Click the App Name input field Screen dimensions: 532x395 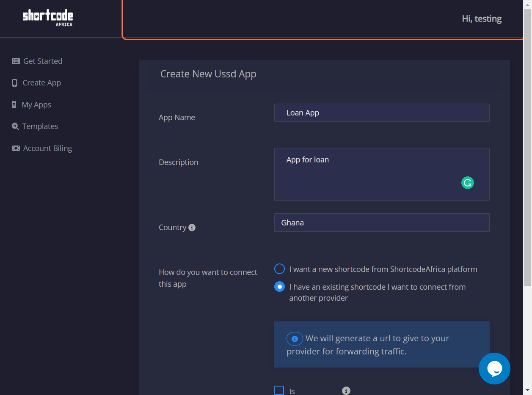point(382,113)
